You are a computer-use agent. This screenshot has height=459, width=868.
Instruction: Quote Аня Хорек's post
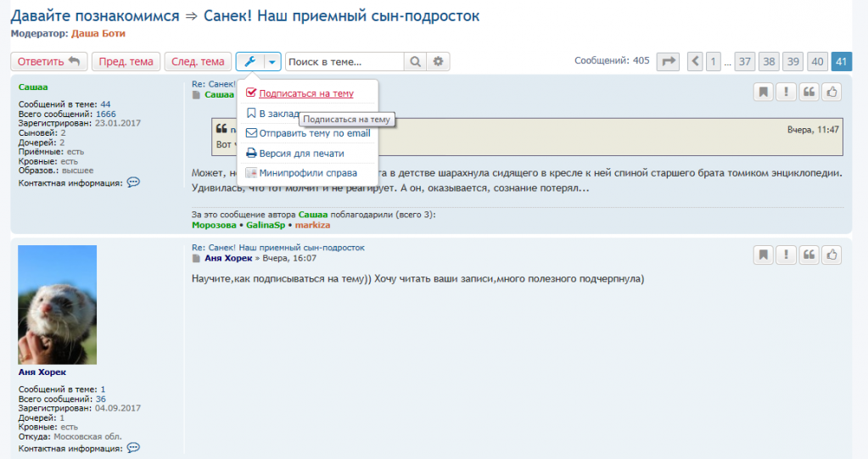[809, 254]
